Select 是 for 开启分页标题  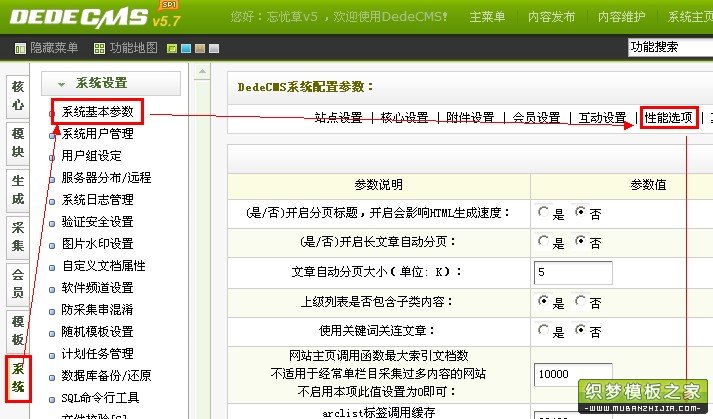(x=543, y=212)
